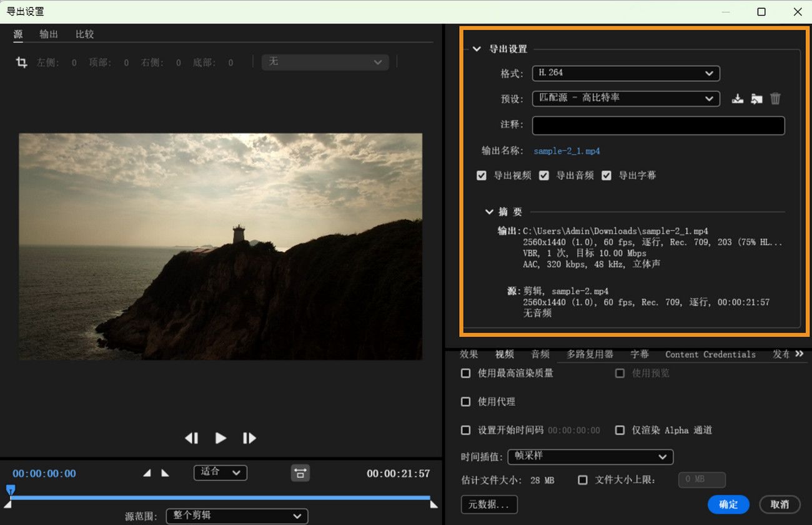Image resolution: width=812 pixels, height=525 pixels.
Task: Toggle 导出音频 checkbox
Action: pyautogui.click(x=544, y=176)
